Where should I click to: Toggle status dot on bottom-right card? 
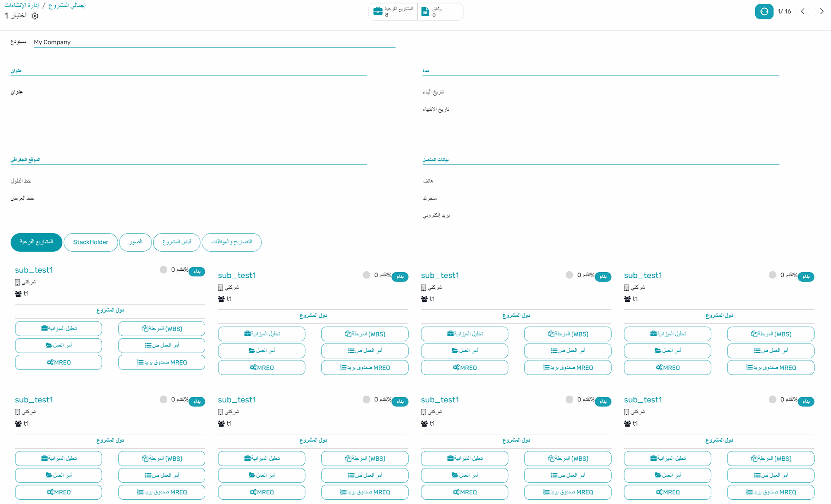tap(772, 400)
